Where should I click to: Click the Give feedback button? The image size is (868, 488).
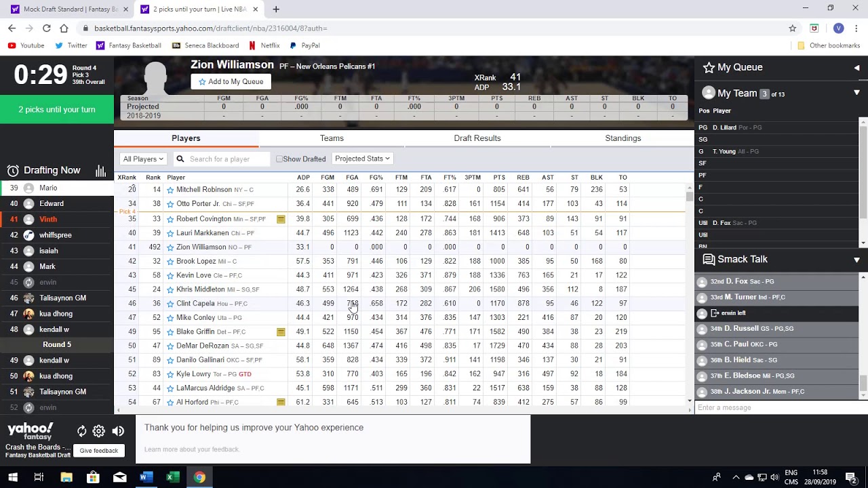click(x=98, y=451)
